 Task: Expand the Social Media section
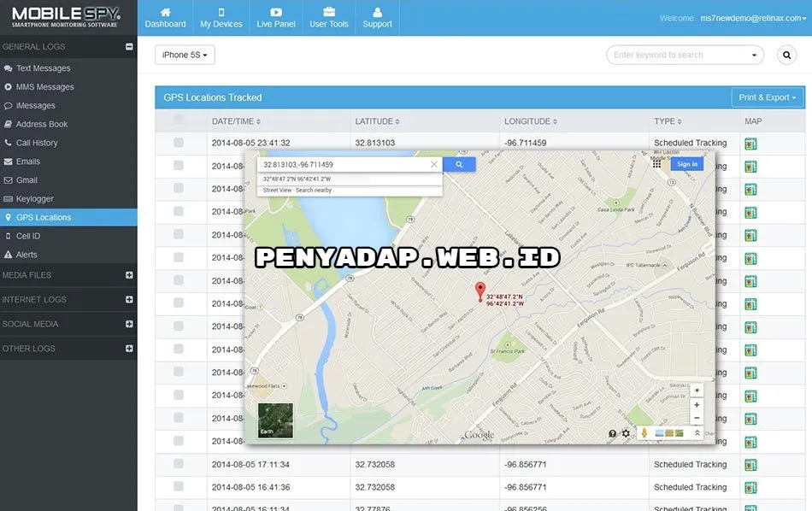coord(129,324)
